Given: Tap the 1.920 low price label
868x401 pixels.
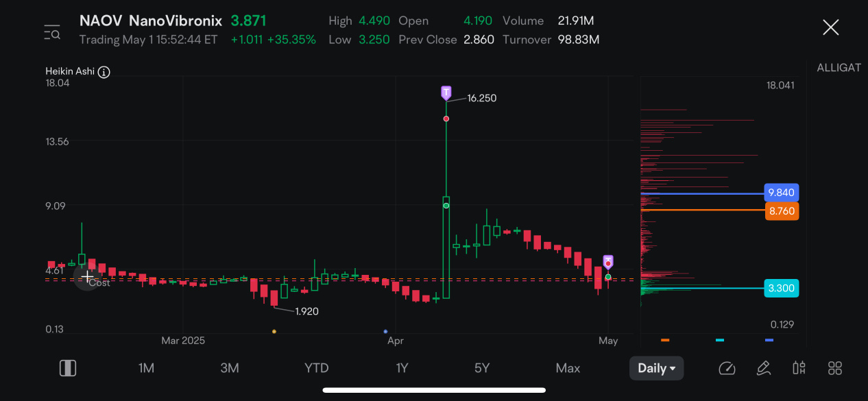Looking at the screenshot, I should pos(306,311).
